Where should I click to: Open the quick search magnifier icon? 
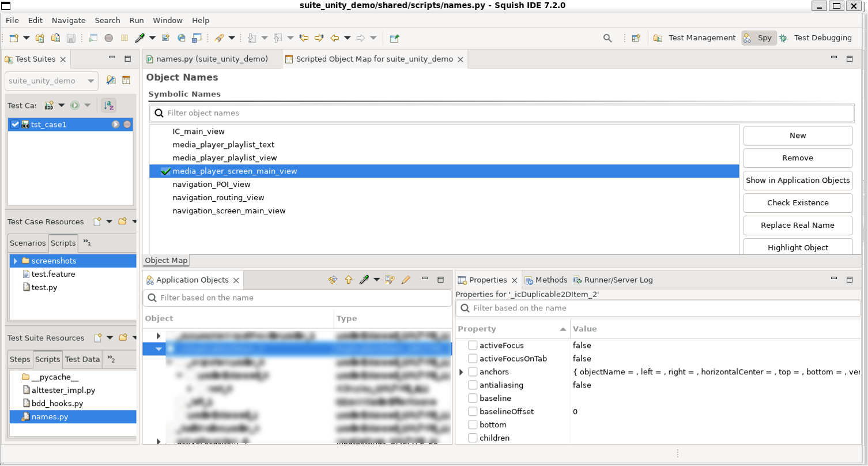[607, 38]
